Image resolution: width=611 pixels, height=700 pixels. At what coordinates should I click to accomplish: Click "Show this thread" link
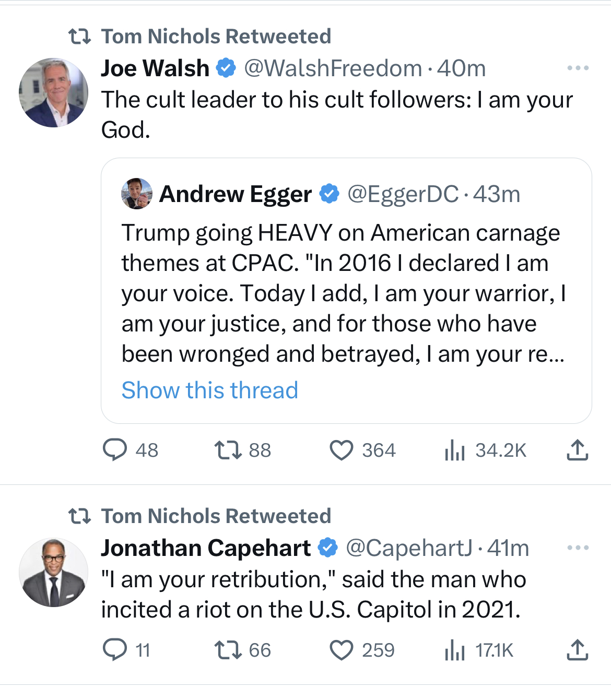[210, 390]
